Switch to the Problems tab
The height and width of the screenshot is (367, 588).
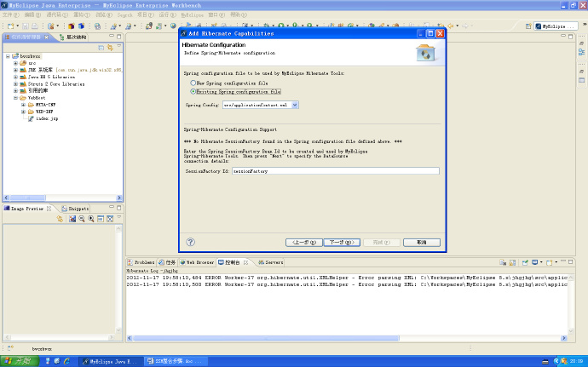pos(141,262)
